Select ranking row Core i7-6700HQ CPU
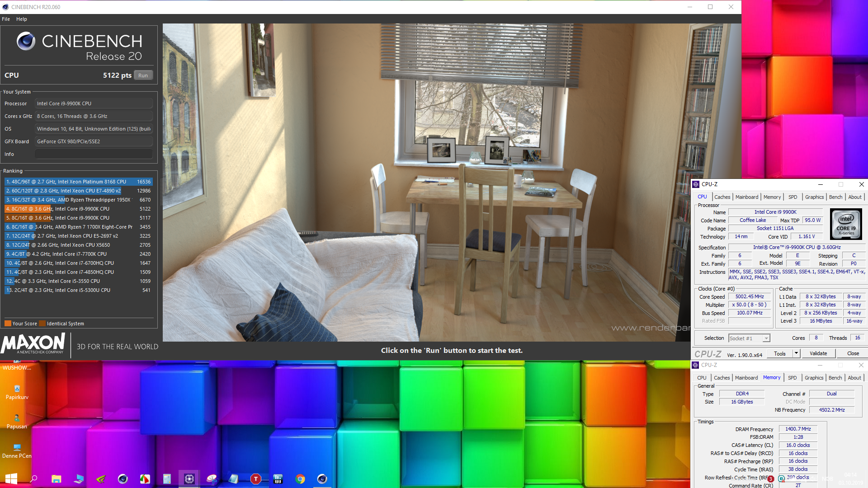 coord(79,263)
